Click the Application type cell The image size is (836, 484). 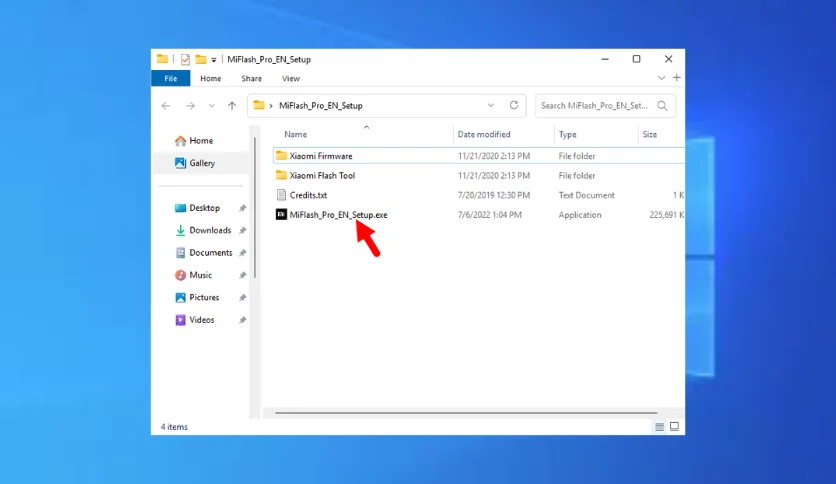click(580, 215)
